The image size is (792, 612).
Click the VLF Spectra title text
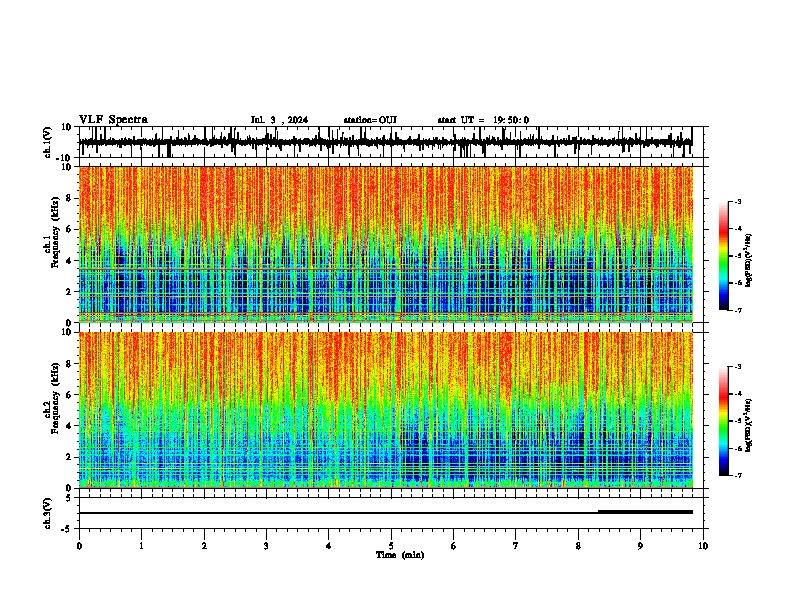(x=113, y=120)
